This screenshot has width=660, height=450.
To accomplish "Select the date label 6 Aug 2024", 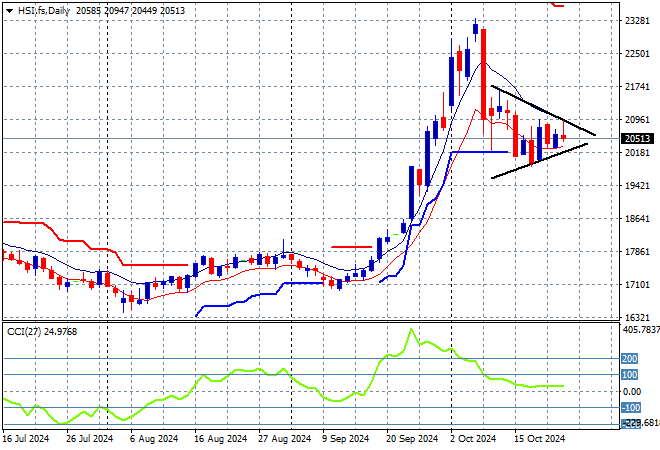I will point(154,439).
